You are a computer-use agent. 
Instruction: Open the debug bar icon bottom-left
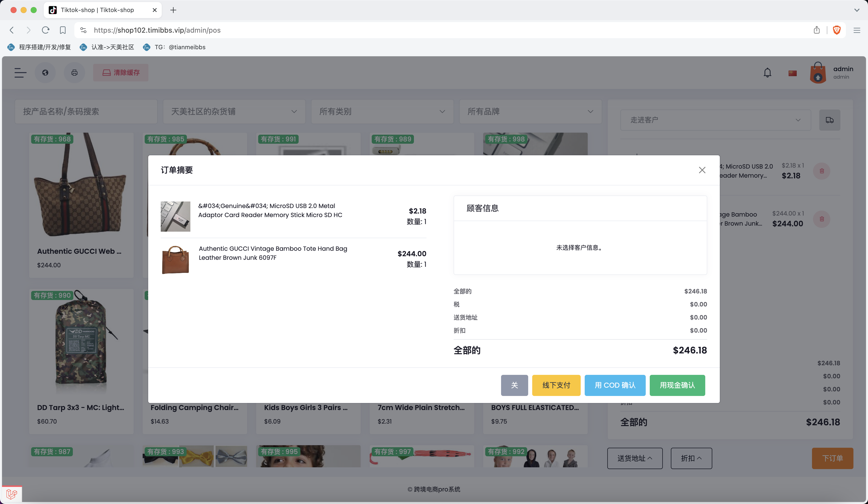pyautogui.click(x=12, y=494)
